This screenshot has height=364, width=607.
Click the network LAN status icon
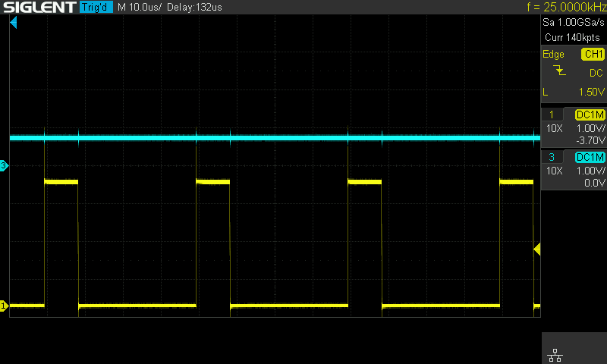pos(554,355)
